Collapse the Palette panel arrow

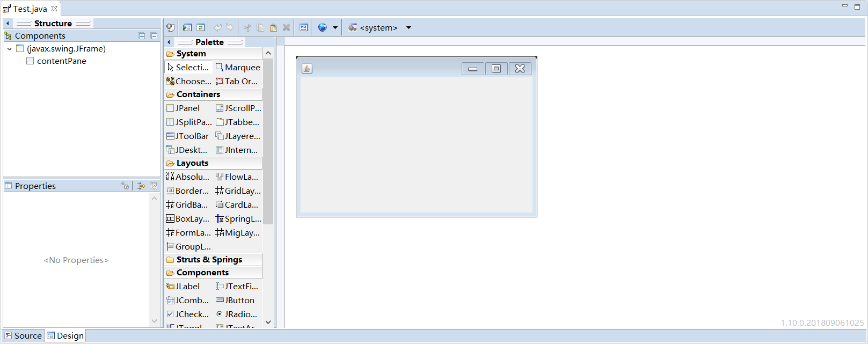pyautogui.click(x=169, y=42)
